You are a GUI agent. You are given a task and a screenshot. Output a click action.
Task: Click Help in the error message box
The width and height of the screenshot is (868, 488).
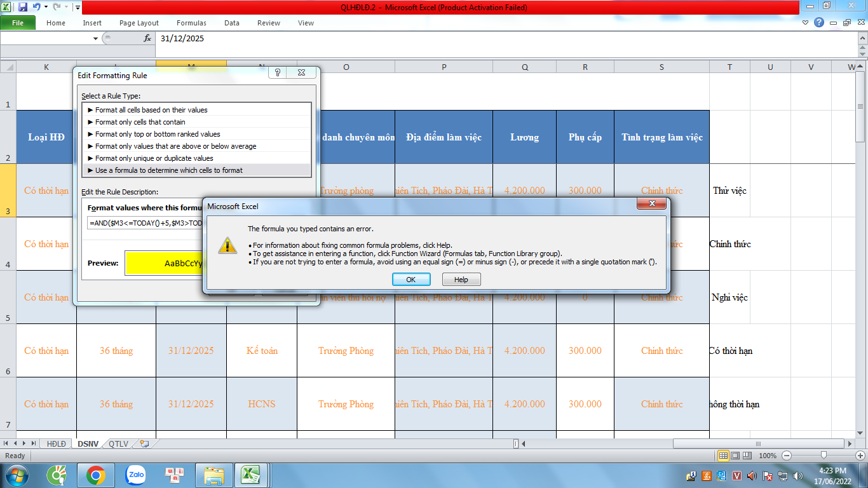point(461,280)
